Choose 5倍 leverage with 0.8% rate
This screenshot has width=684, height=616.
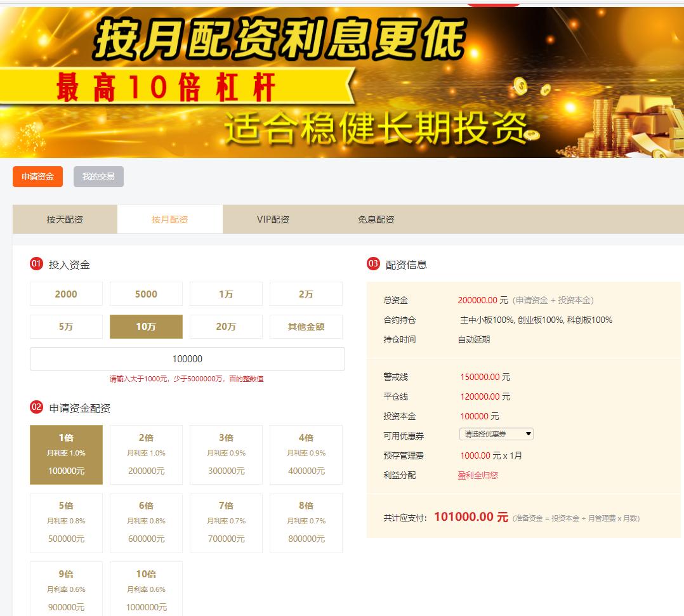[65, 523]
